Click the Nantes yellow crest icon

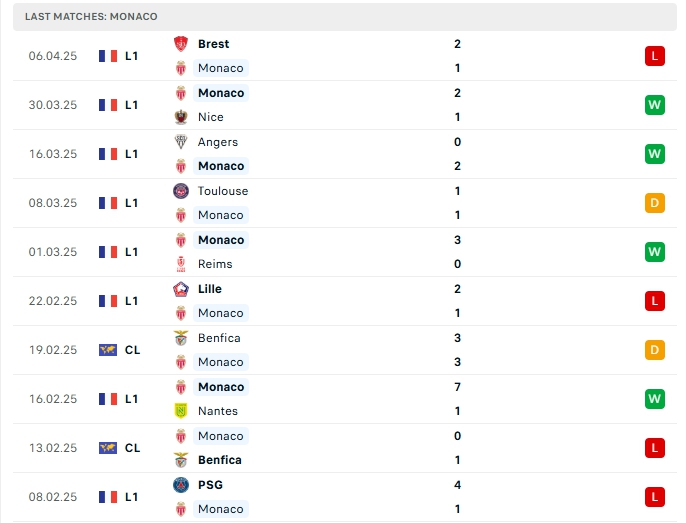(181, 411)
